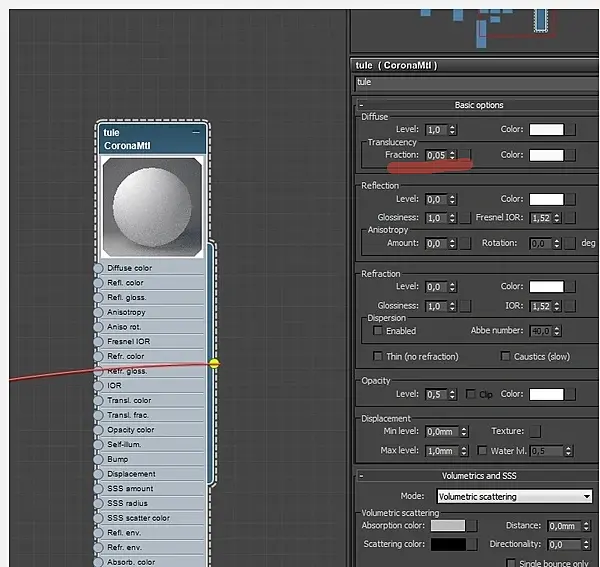
Task: Click the Displacement Texture map button
Action: point(535,431)
